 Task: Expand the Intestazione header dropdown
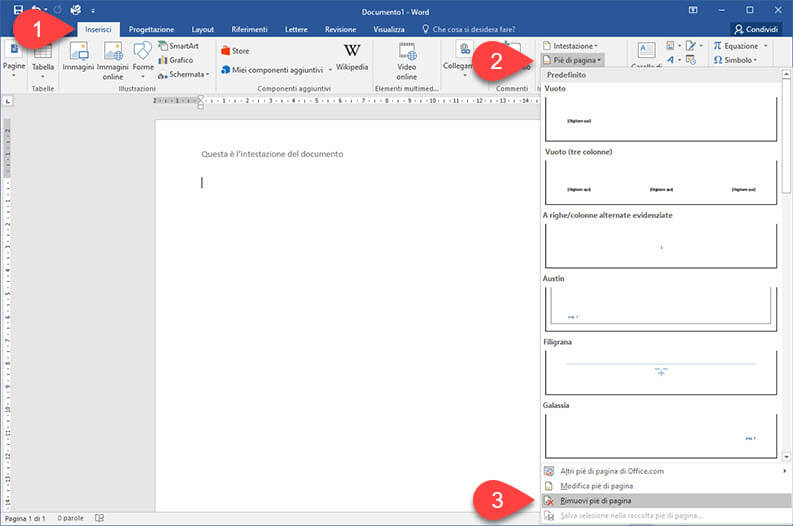coord(569,46)
